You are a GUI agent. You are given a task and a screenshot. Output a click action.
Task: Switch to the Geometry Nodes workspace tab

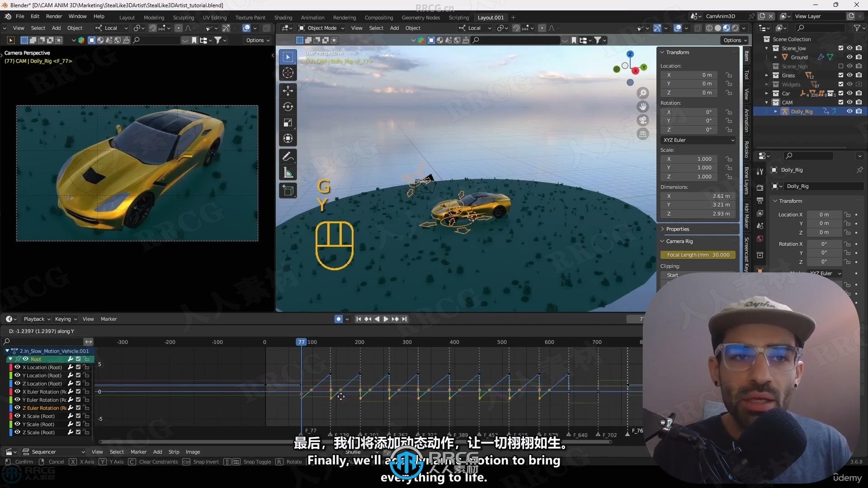(421, 18)
